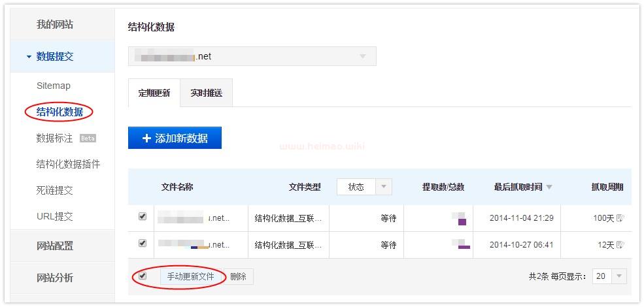Open 数据标注 Beta item

[x=66, y=138]
